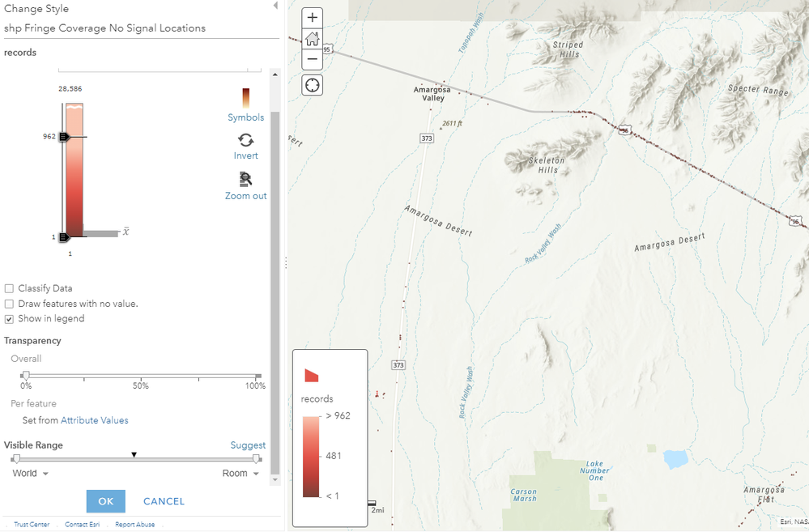Find my location on the map
The image size is (809, 532).
tap(312, 85)
